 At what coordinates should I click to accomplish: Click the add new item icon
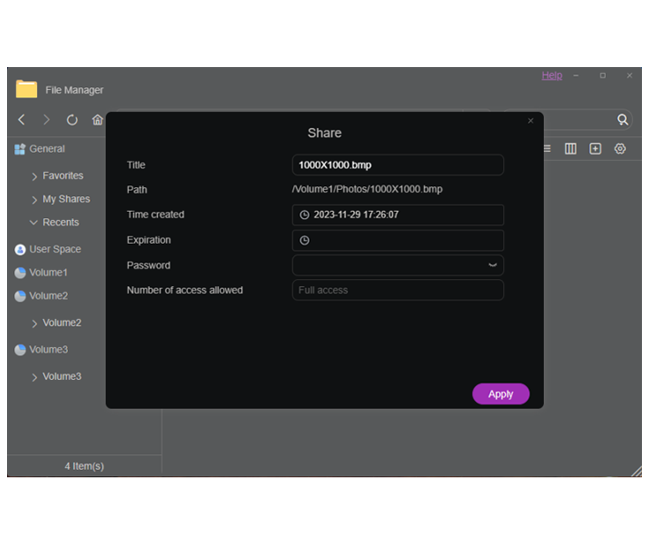click(595, 149)
